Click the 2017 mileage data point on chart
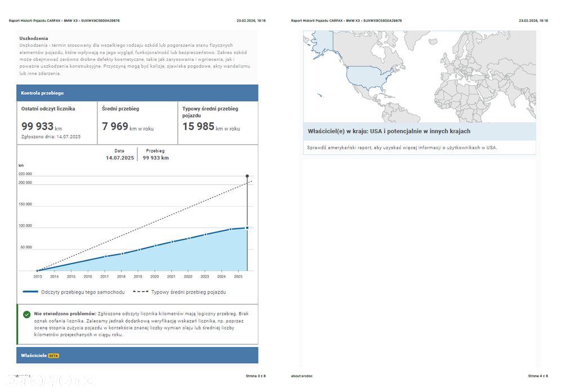 pos(106,256)
